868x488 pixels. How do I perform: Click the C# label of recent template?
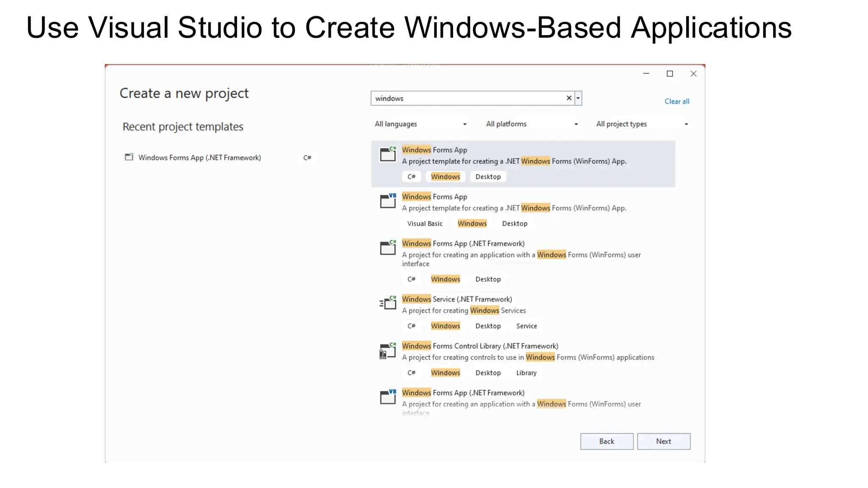click(x=307, y=158)
